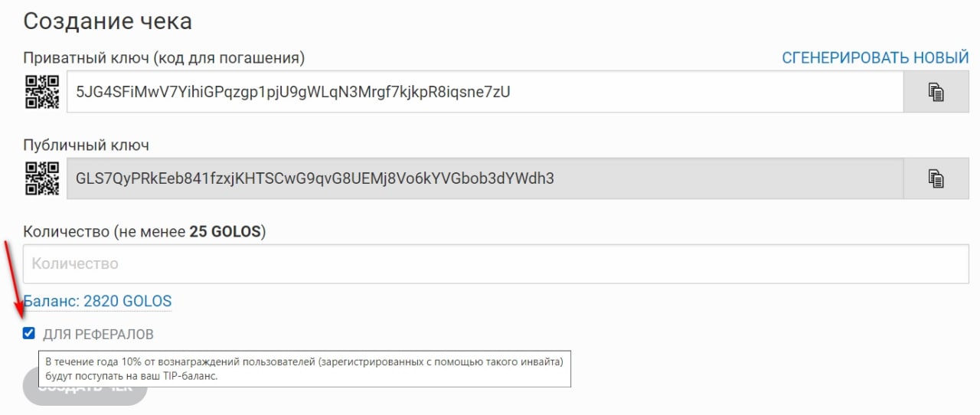The height and width of the screenshot is (415, 980).
Task: Show QR code for the public key
Action: tap(42, 178)
